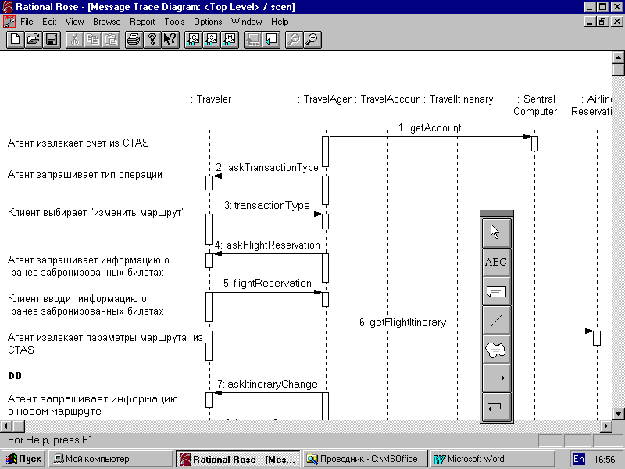Open the File menu
This screenshot has height=469, width=625.
(26, 21)
